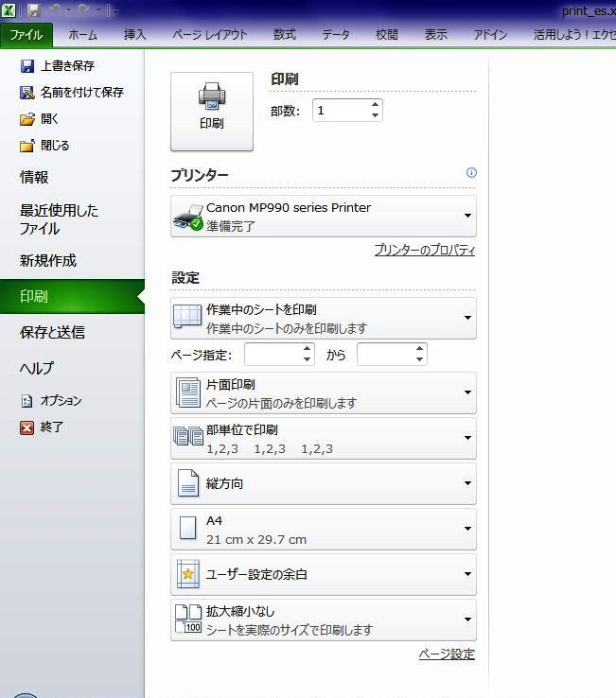Click the Excel icon in title bar
This screenshot has width=616, height=698.
[9, 9]
